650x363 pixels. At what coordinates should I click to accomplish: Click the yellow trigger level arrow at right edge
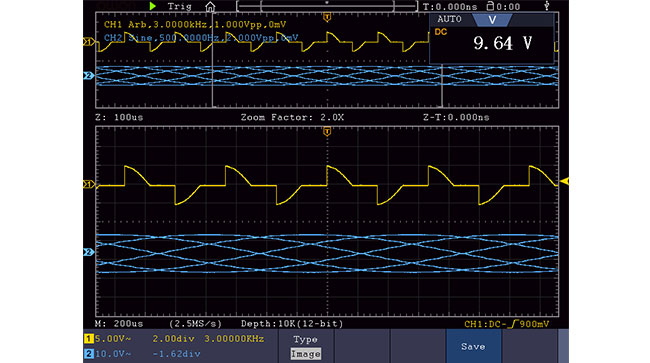[564, 181]
